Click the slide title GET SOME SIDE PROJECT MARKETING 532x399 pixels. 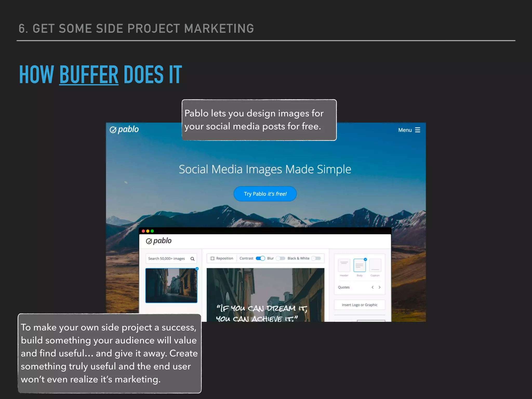pyautogui.click(x=143, y=28)
